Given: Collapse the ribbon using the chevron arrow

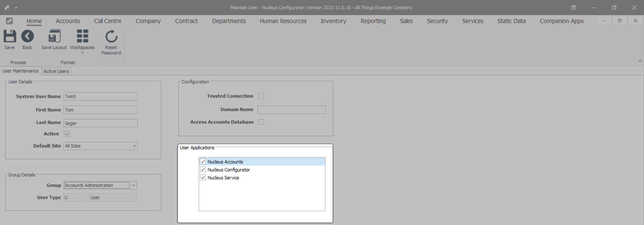Looking at the screenshot, I should click(640, 61).
